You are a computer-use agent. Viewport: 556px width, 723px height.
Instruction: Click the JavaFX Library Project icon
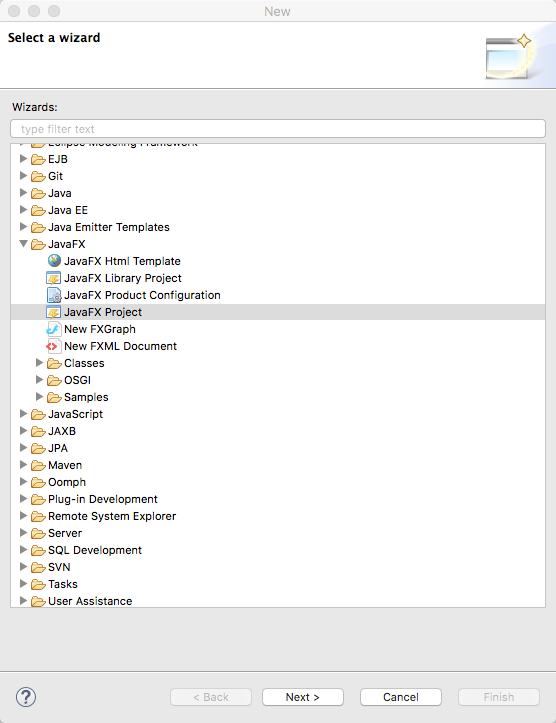53,278
